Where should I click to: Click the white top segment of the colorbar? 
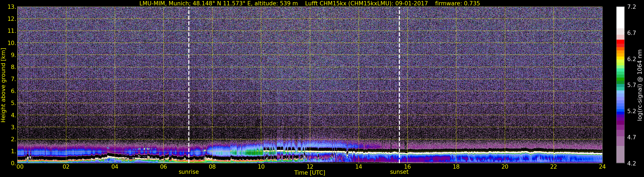(620, 17)
